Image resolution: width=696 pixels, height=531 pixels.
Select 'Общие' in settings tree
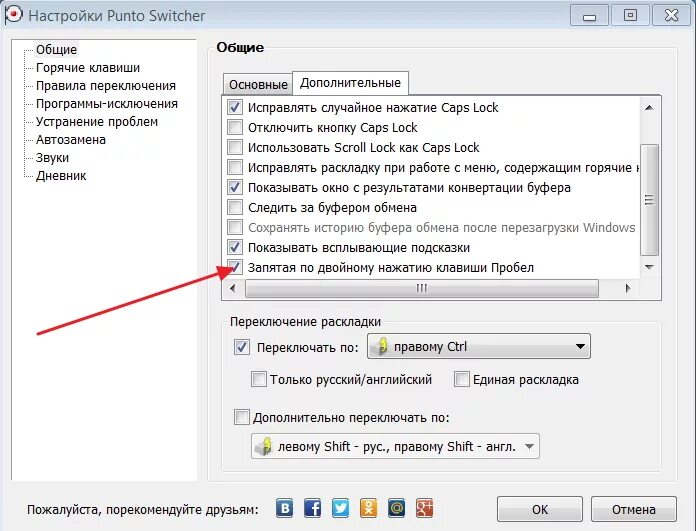[56, 50]
